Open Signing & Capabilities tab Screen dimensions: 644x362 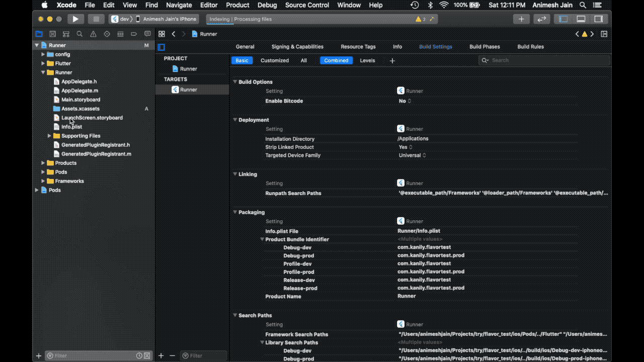click(297, 47)
